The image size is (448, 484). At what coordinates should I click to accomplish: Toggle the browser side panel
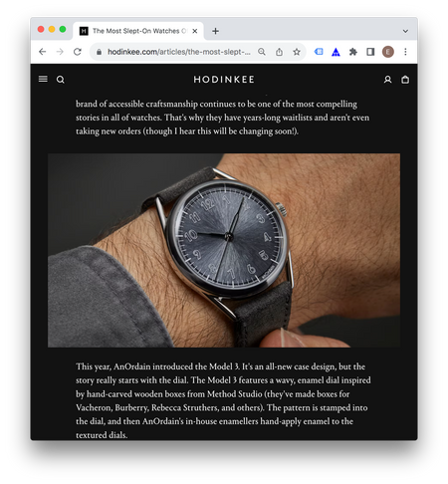(x=370, y=52)
